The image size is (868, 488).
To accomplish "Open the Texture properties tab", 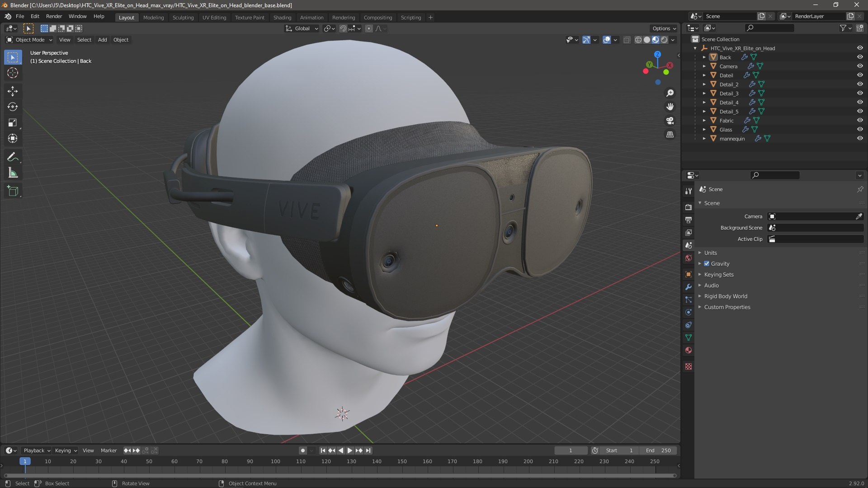I will point(689,366).
